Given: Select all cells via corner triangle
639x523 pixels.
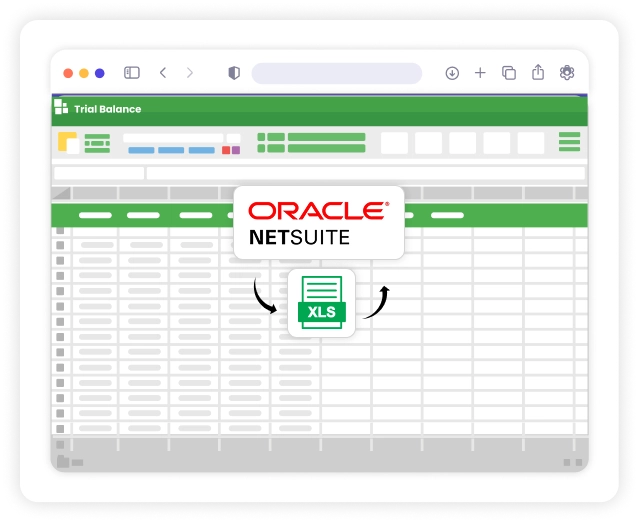Looking at the screenshot, I should click(62, 193).
